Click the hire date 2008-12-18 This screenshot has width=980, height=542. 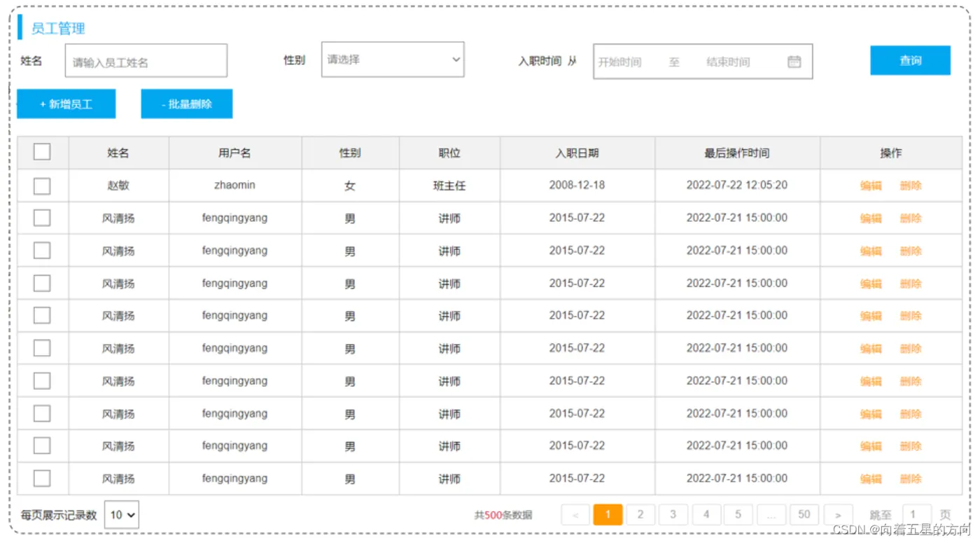(577, 185)
